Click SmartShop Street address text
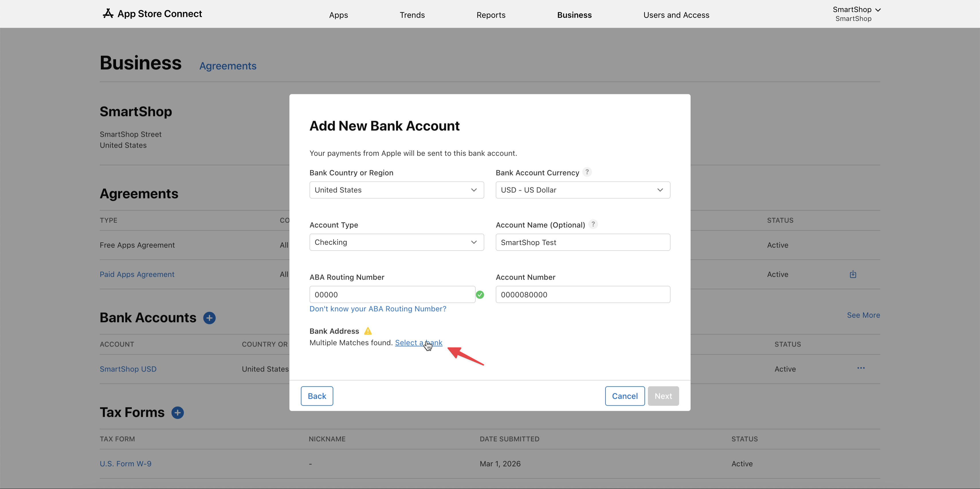 tap(130, 134)
